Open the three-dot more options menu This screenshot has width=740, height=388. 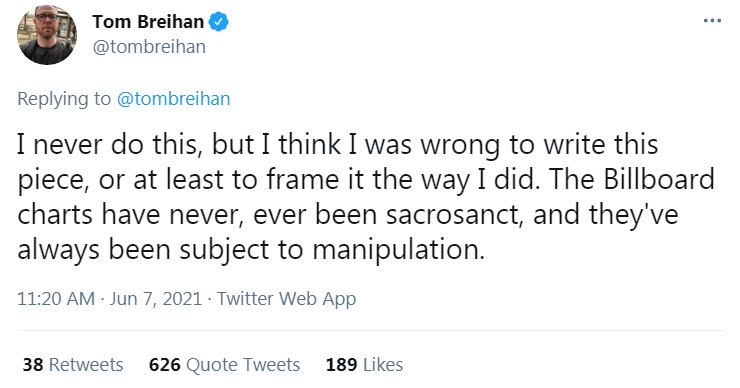(x=712, y=21)
